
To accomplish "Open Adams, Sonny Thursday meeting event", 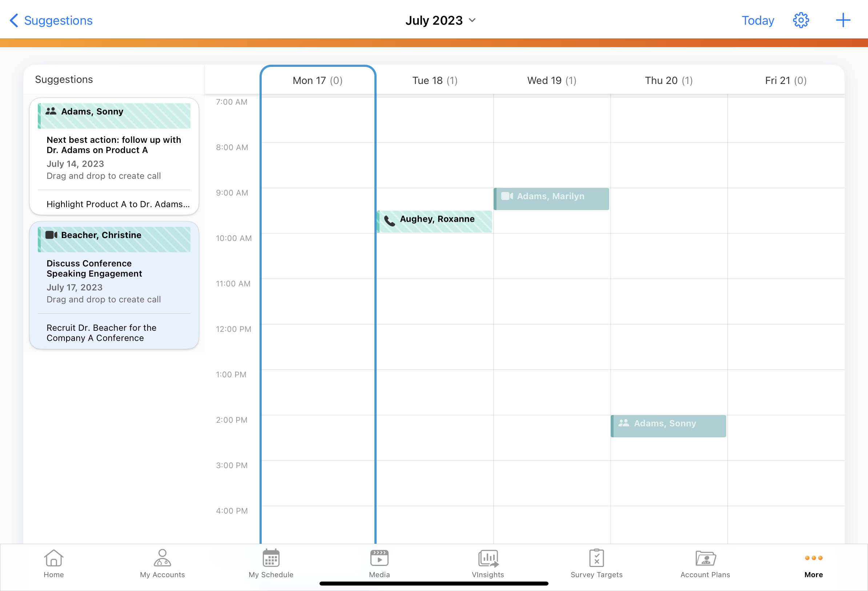I will pyautogui.click(x=668, y=426).
